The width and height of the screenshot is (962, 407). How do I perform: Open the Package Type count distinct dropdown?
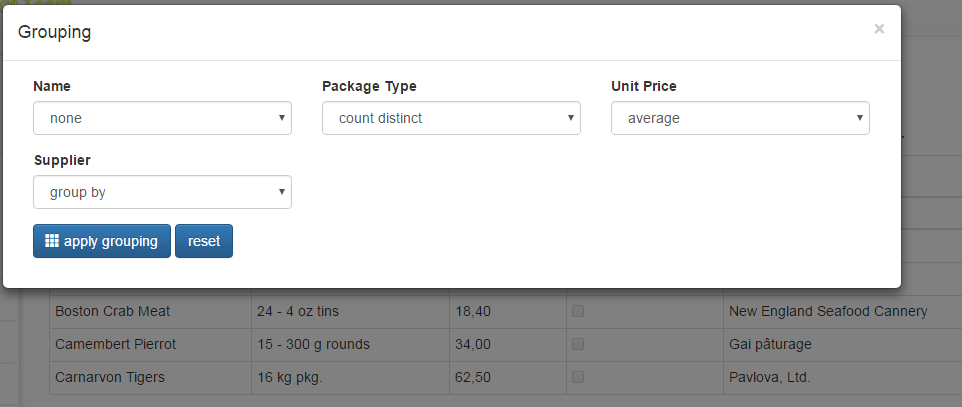pyautogui.click(x=451, y=118)
